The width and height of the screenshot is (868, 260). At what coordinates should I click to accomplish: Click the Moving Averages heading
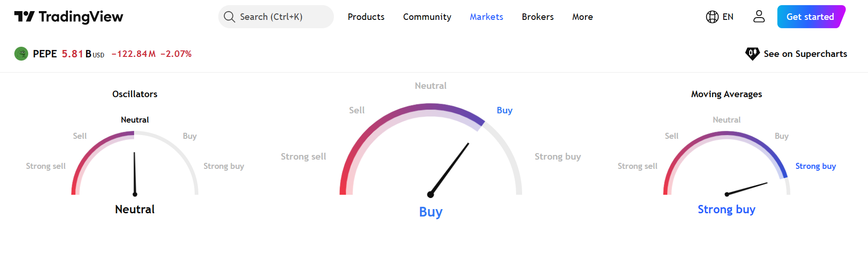[726, 94]
